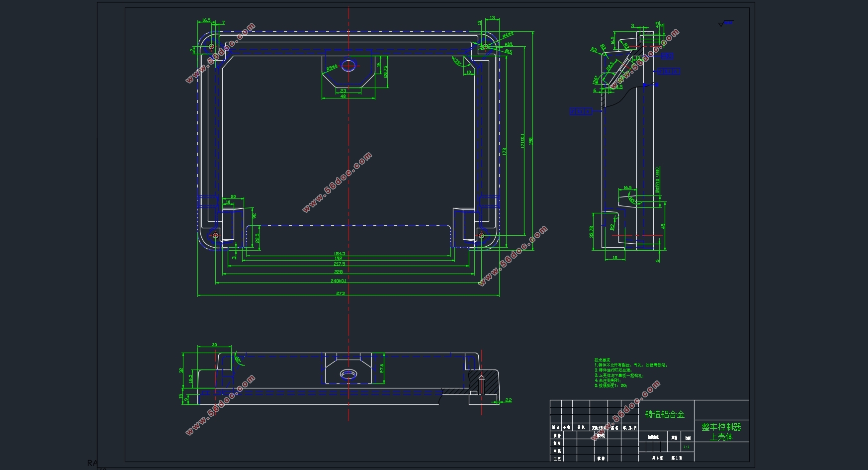Click the top-right corner mounting hole
The image size is (868, 470).
pos(484,47)
